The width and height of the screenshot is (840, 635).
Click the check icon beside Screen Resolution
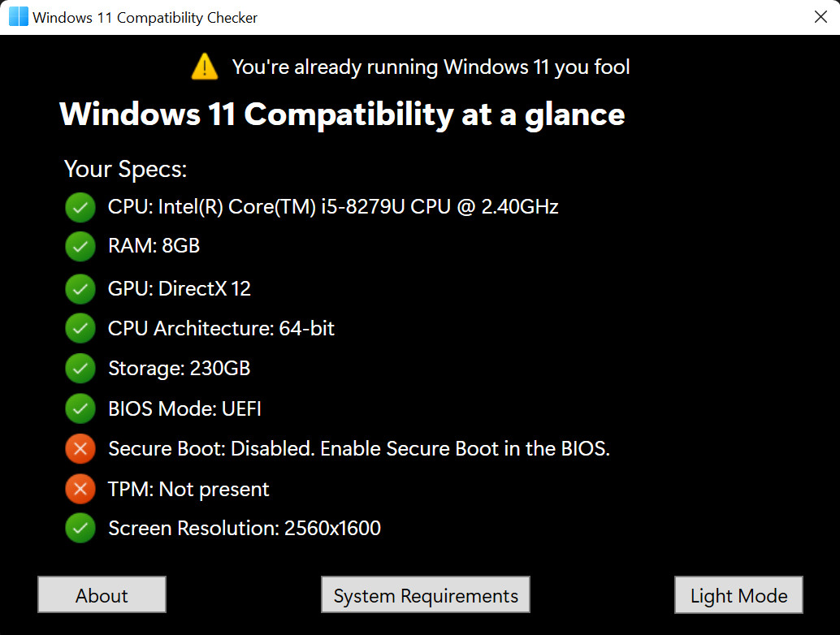pos(80,528)
